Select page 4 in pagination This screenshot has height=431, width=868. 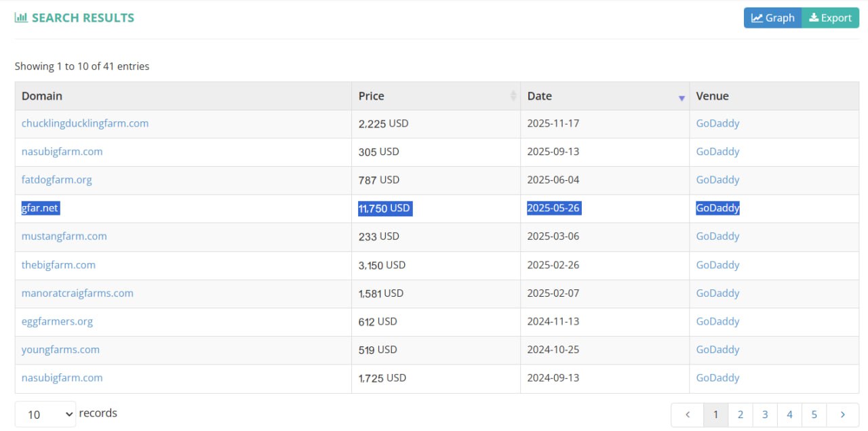[x=789, y=415]
